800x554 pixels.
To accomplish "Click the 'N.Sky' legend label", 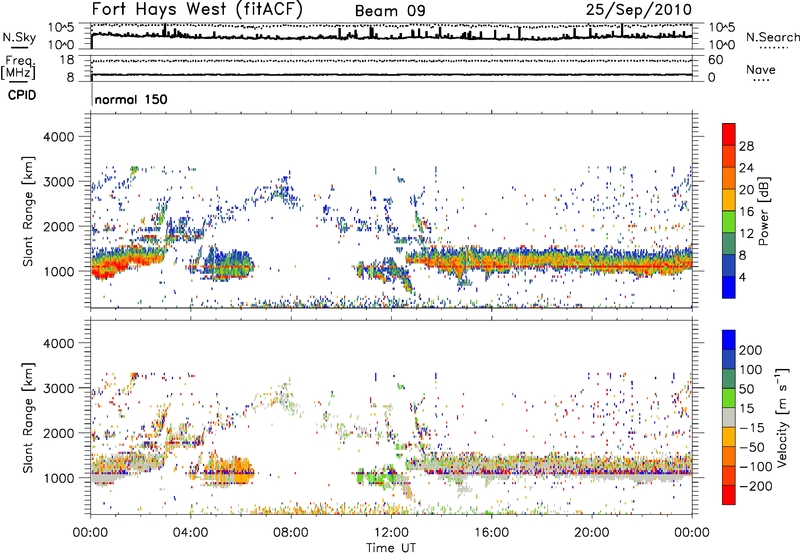I will (19, 37).
